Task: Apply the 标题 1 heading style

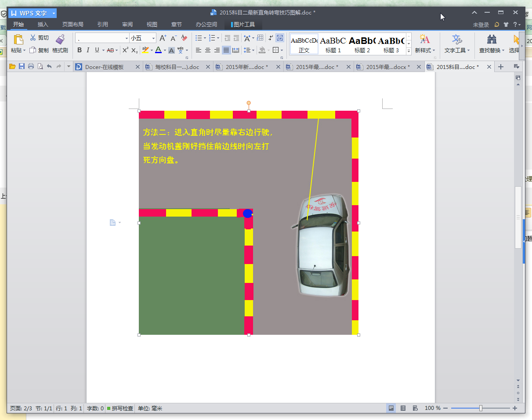Action: [x=333, y=44]
